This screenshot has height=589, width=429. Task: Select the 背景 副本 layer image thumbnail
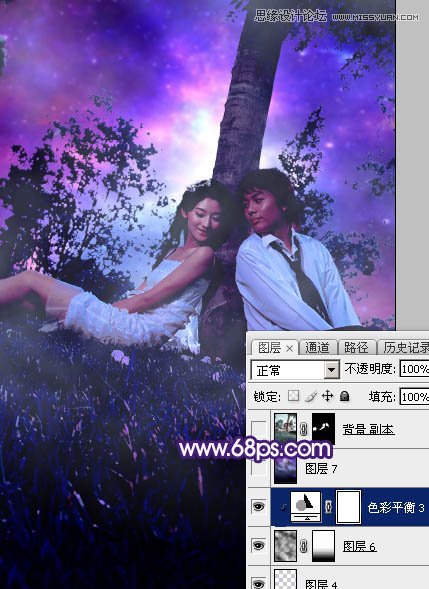(285, 429)
